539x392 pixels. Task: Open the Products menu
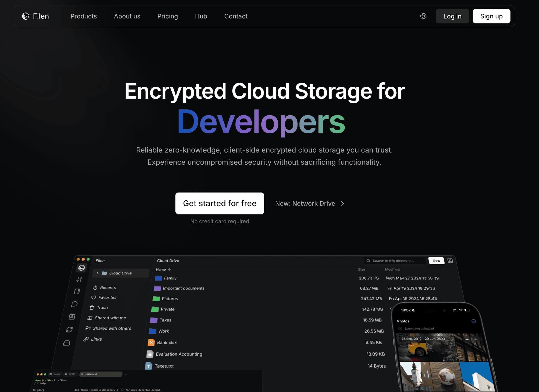point(84,16)
